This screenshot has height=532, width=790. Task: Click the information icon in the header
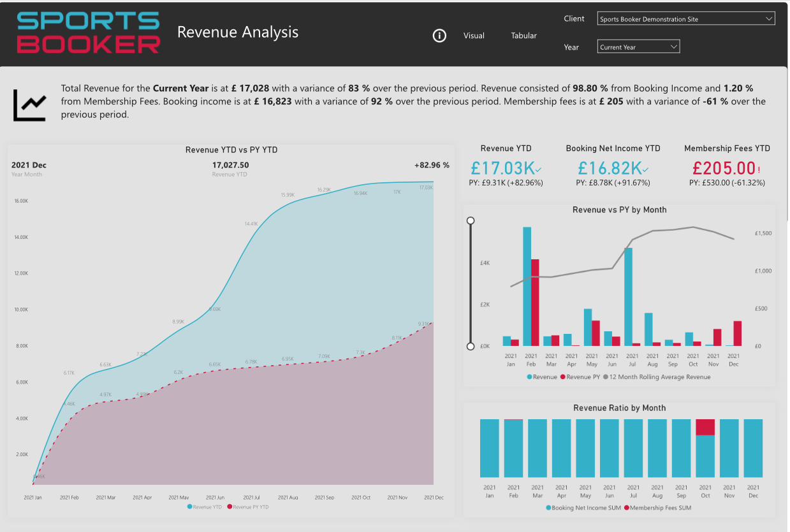tap(439, 36)
